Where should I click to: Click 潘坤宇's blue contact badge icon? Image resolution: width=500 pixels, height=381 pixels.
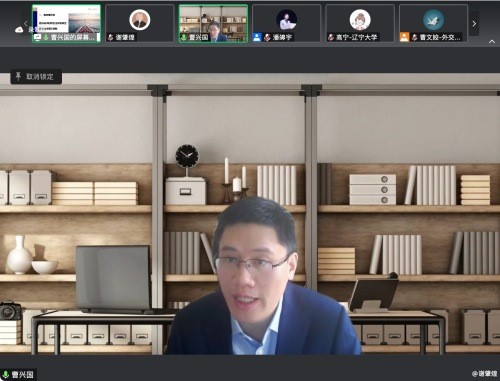[257, 37]
